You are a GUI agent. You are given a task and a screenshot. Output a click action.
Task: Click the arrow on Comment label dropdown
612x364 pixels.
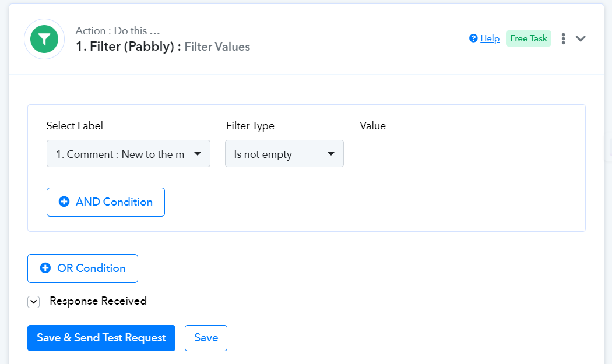click(x=198, y=154)
